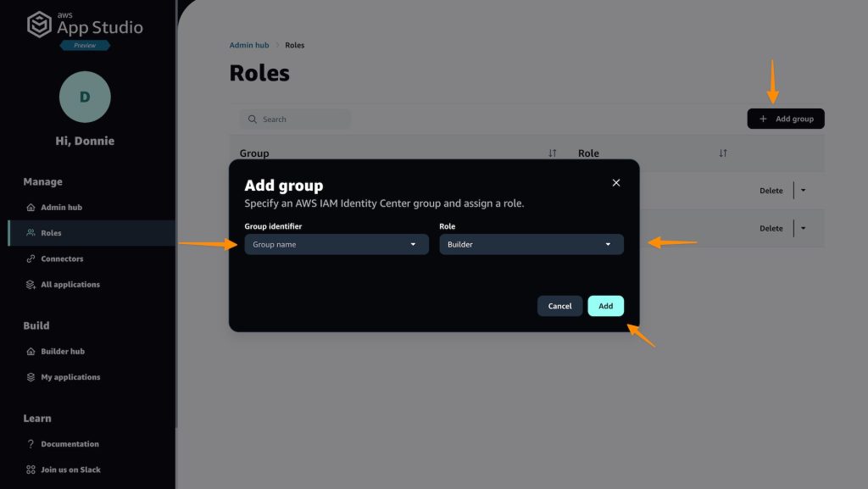
Task: Sort the table by Group column
Action: point(553,153)
